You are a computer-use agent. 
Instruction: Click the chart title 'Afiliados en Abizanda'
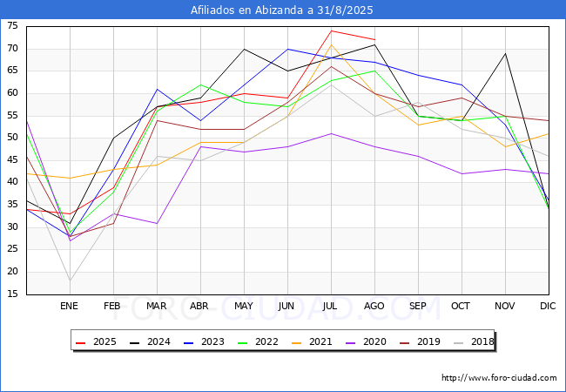283,10
